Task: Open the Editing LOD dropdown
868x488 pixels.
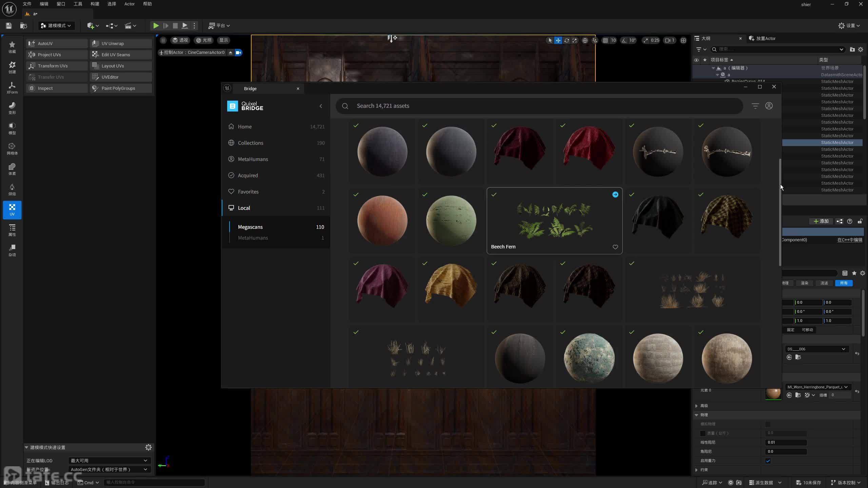Action: [x=108, y=461]
